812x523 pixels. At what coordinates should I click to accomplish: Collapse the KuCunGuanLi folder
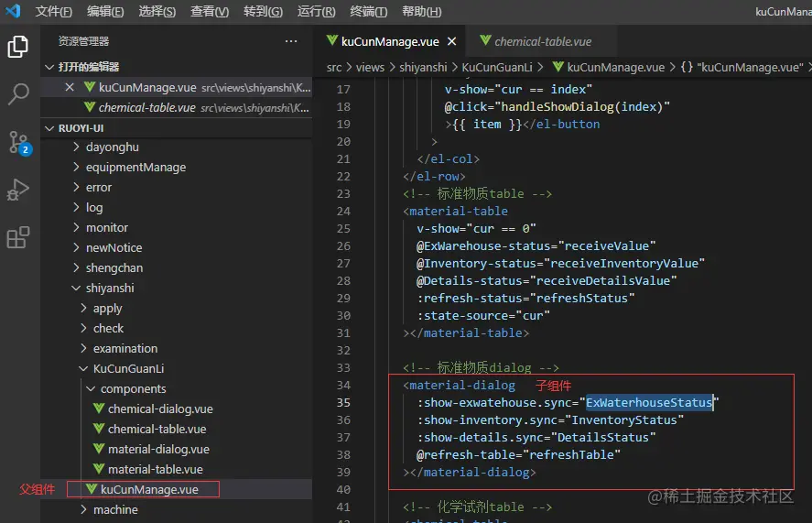(176, 368)
